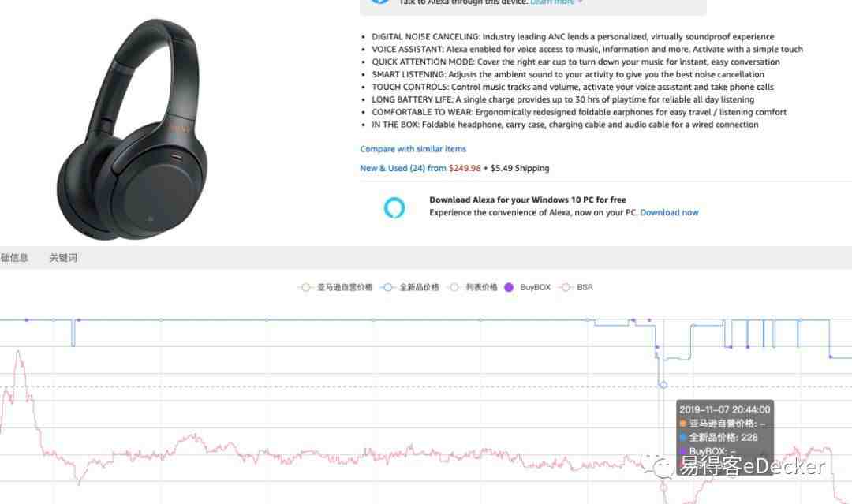Click the IN THE BOX bullet text
This screenshot has width=852, height=504.
pos(565,125)
